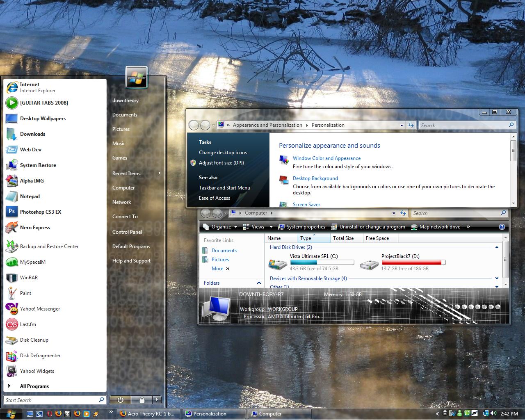This screenshot has width=525, height=420.
Task: Click Change desktop icons task link
Action: (x=223, y=153)
